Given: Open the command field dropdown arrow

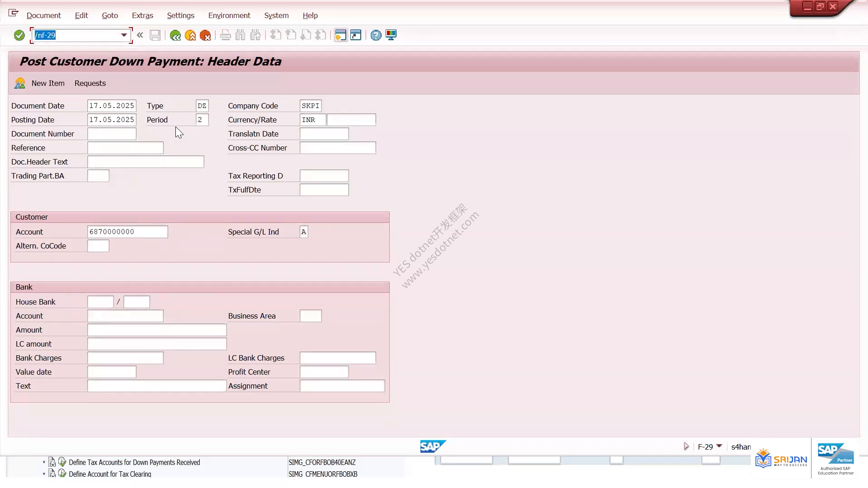Looking at the screenshot, I should click(124, 35).
